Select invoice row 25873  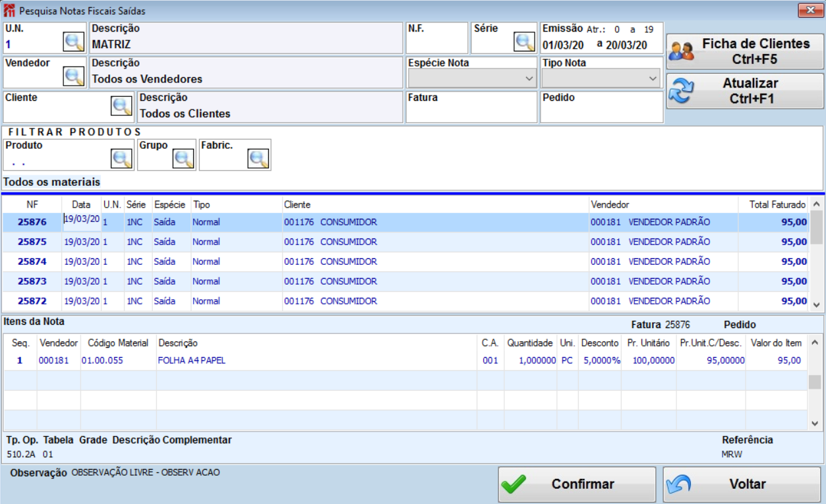[x=406, y=281]
